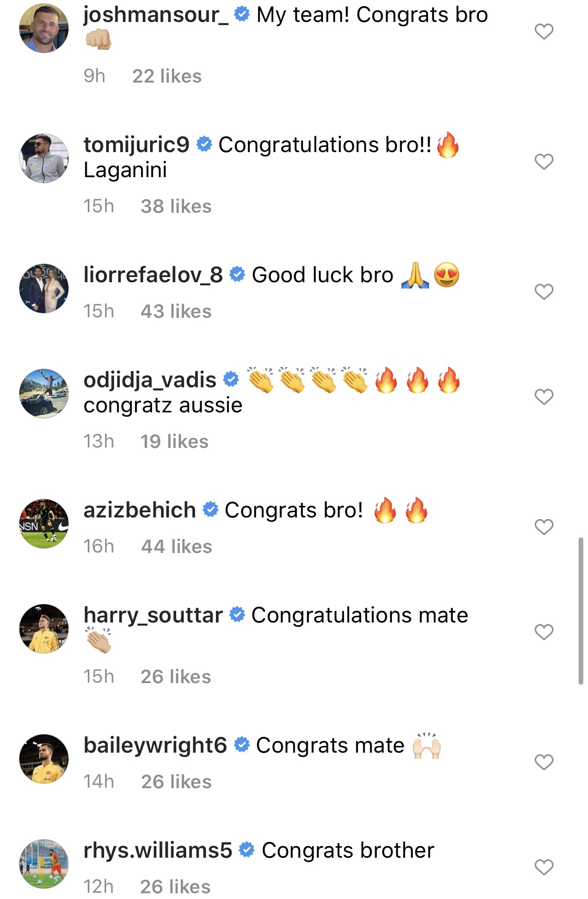Like azizbehich's Congrats bro comment
Viewport: 588px width, 899px height.
pyautogui.click(x=544, y=527)
